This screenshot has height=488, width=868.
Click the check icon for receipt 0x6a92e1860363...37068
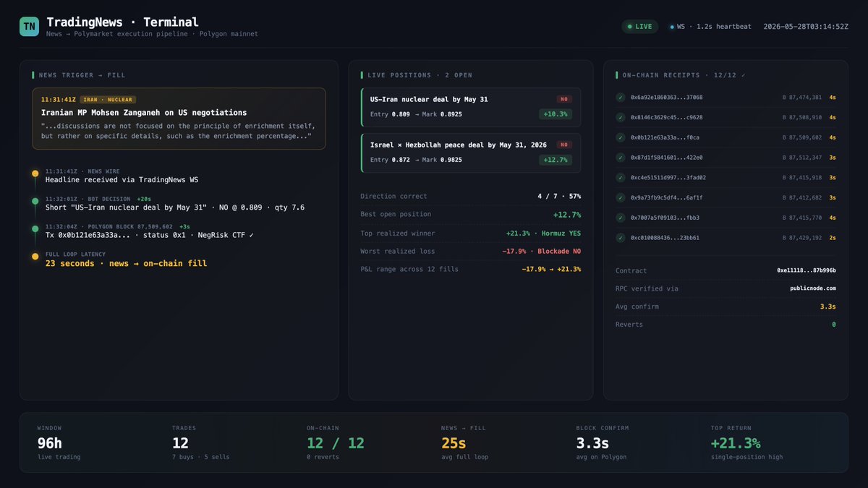621,97
